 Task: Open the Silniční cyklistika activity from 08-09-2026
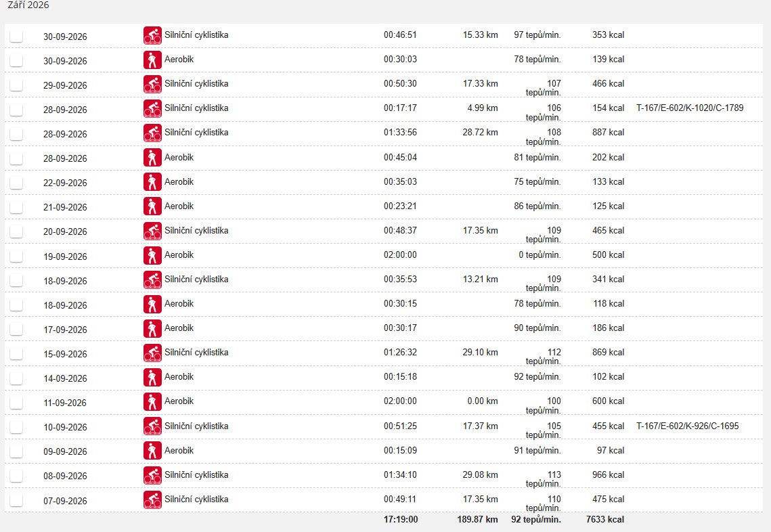click(x=196, y=474)
